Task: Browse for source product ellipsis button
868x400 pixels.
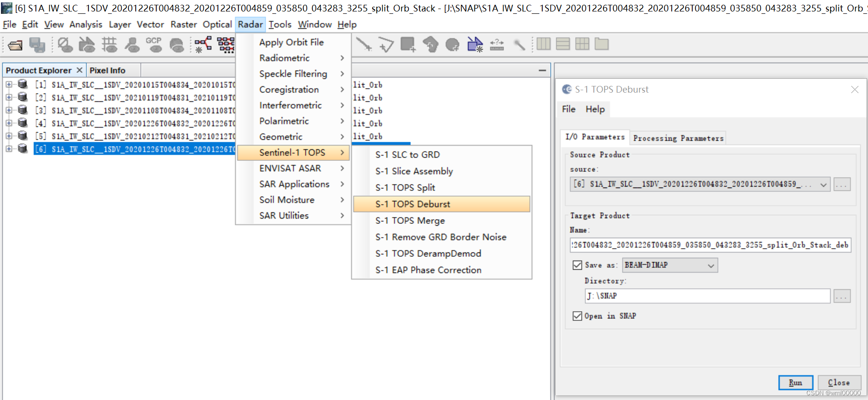Action: [x=842, y=184]
